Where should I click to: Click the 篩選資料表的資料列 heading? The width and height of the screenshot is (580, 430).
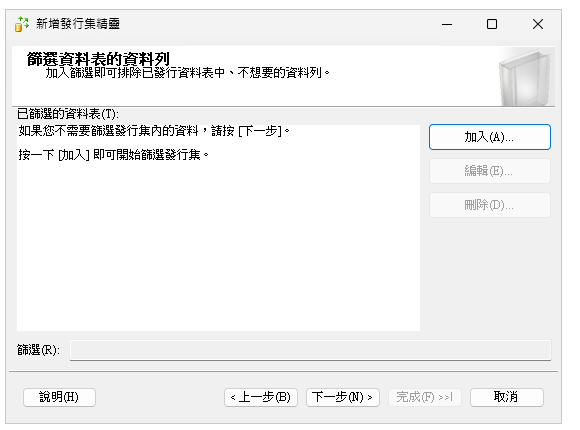tap(98, 59)
